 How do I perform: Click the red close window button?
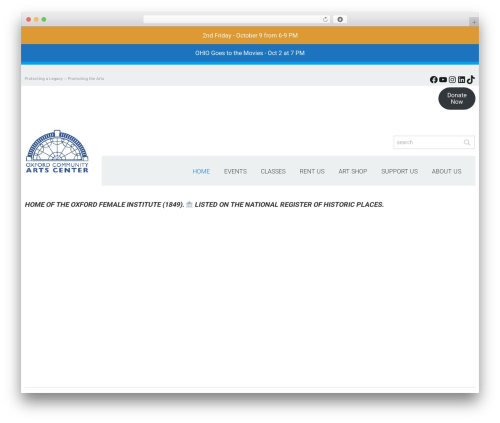click(x=29, y=19)
